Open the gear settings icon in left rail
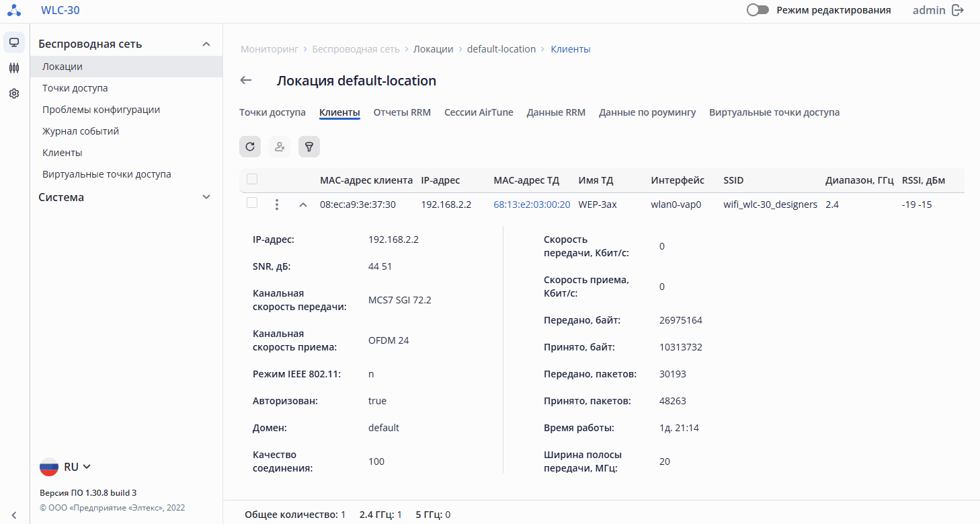 (14, 93)
